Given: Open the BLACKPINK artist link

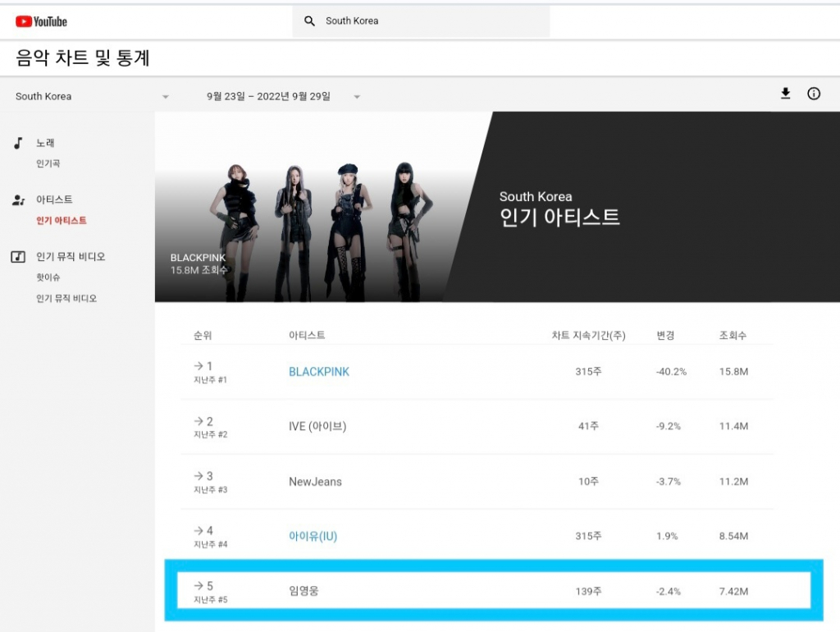Looking at the screenshot, I should pyautogui.click(x=319, y=372).
